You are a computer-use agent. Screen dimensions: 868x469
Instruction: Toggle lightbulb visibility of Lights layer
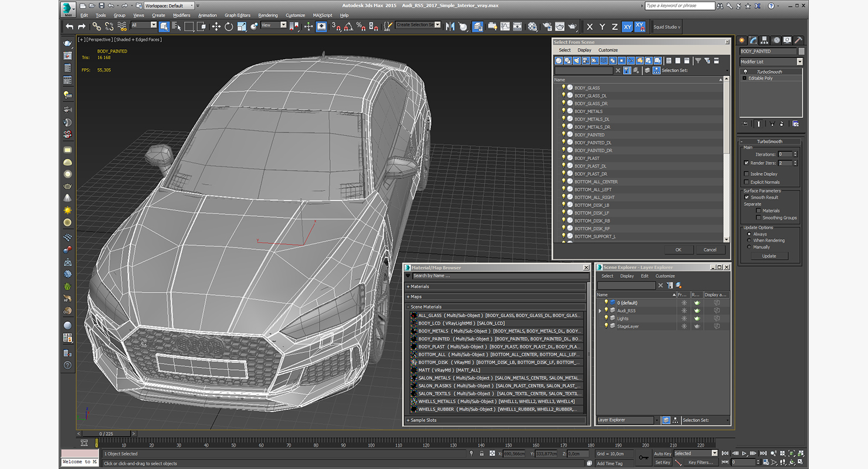click(x=606, y=318)
